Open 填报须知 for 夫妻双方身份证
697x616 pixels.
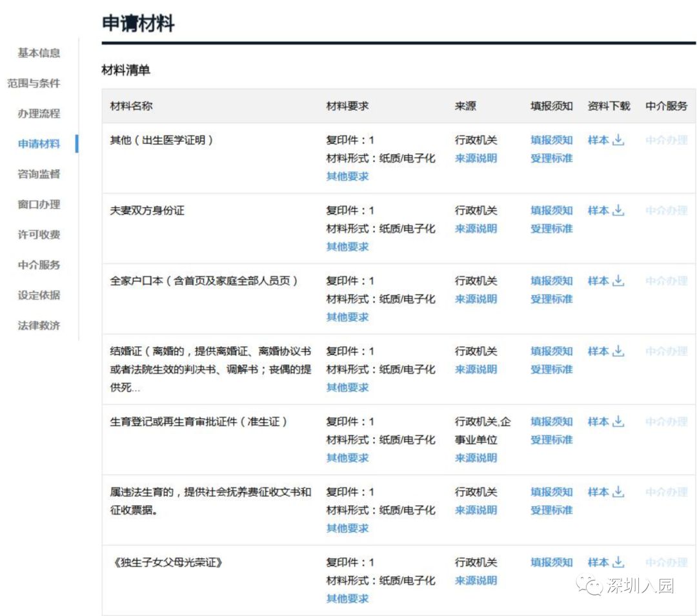(x=552, y=210)
